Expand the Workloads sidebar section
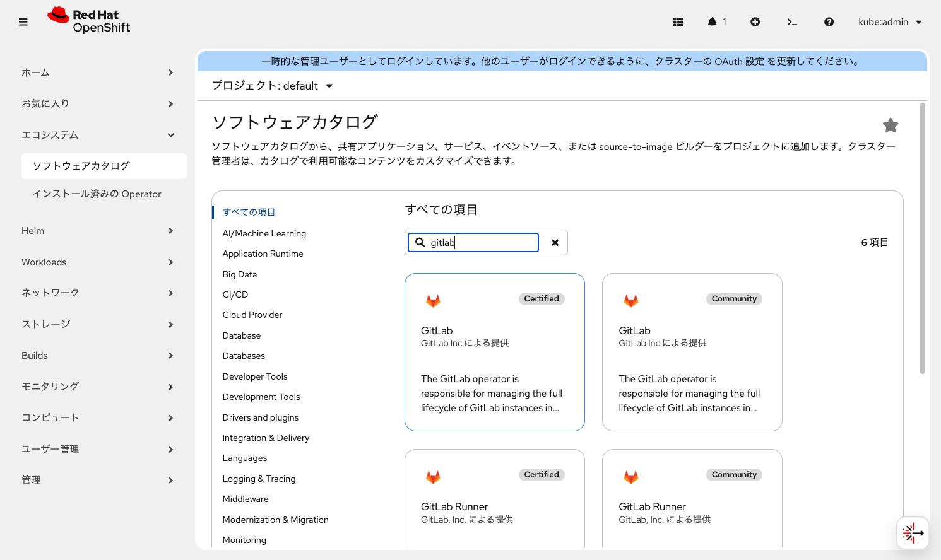The image size is (941, 560). click(x=98, y=262)
